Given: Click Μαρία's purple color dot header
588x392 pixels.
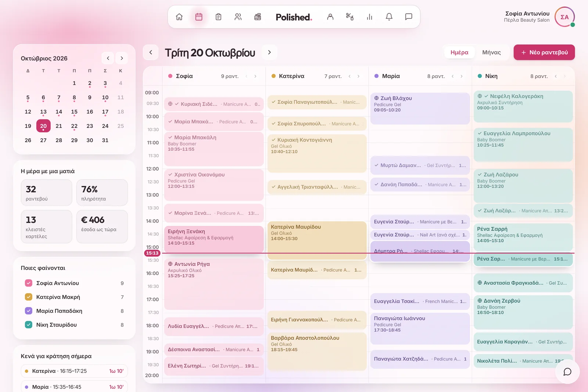Looking at the screenshot, I should click(x=376, y=76).
